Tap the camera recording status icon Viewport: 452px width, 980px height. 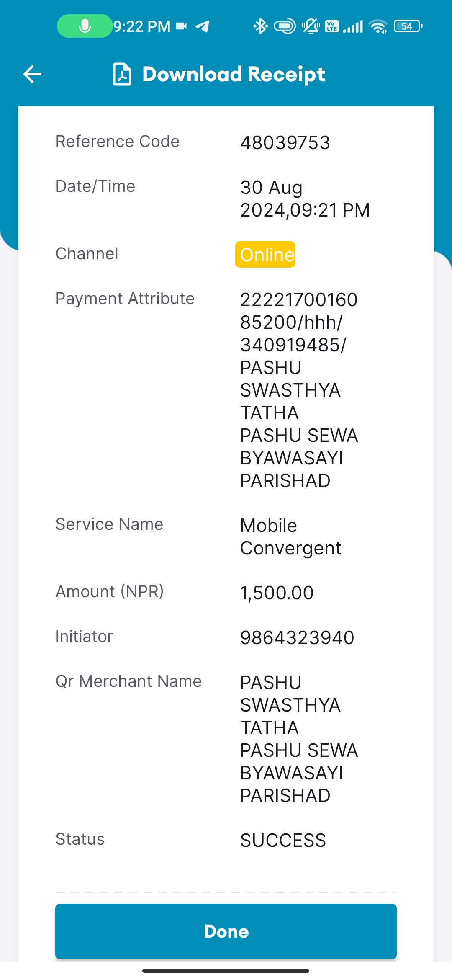click(181, 26)
